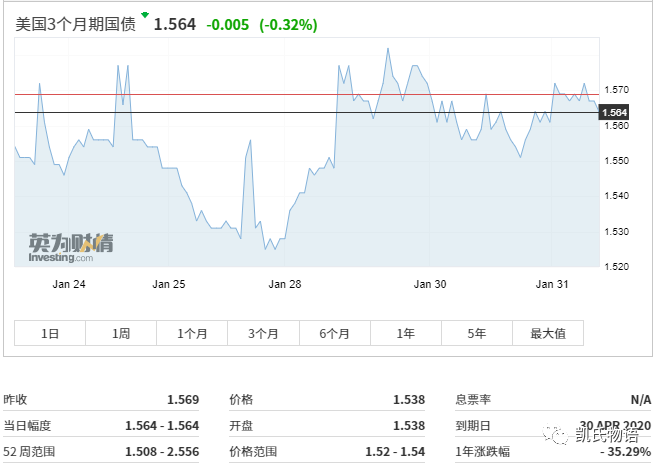Click the 到期日 label

coord(473,426)
